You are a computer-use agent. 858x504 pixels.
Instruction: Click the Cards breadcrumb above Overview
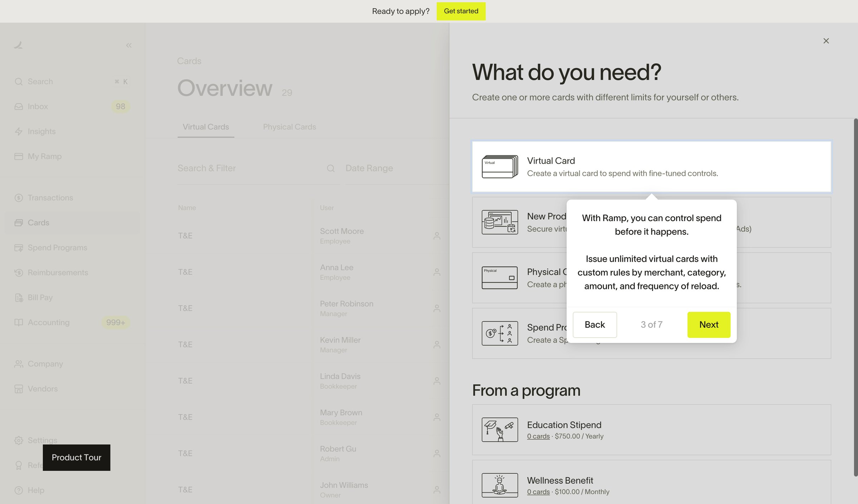click(x=189, y=61)
